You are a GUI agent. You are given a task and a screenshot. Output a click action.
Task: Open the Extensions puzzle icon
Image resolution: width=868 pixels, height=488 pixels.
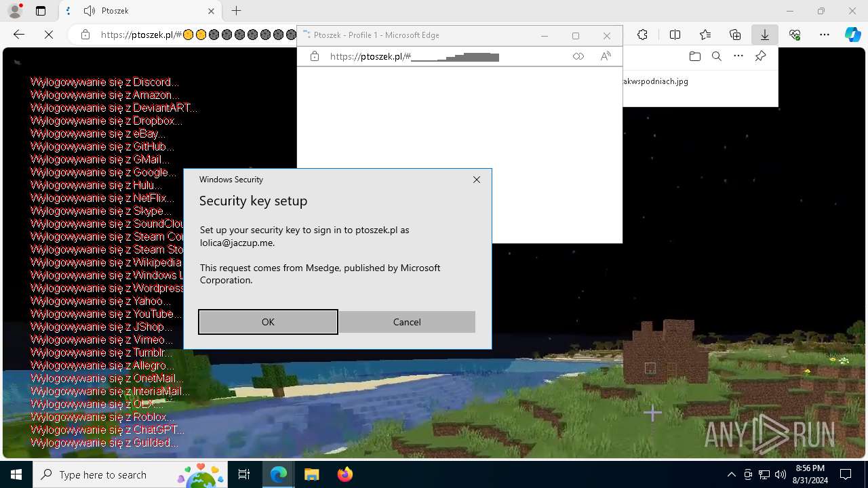(x=642, y=35)
